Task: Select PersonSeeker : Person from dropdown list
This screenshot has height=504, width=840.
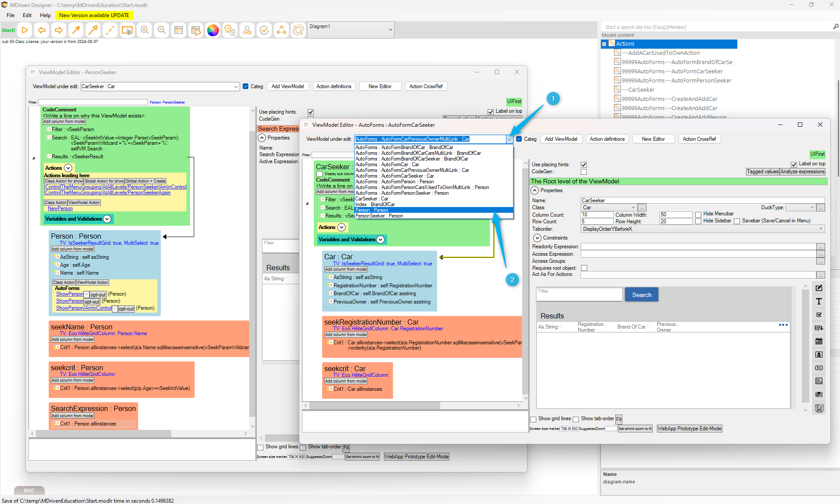Action: [x=379, y=216]
